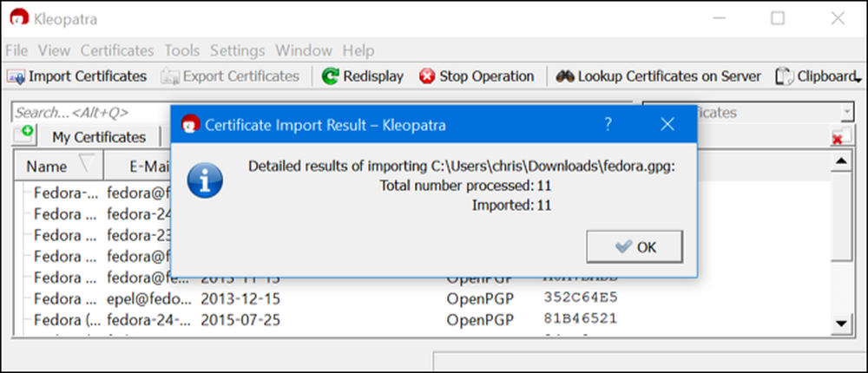The image size is (868, 373).
Task: Select the My Certificates tab
Action: click(x=99, y=137)
